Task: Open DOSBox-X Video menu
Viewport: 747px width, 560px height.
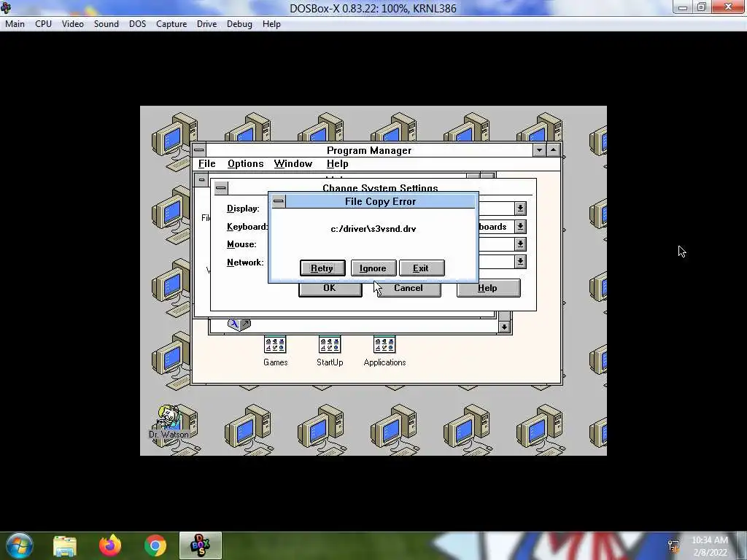Action: pos(73,24)
